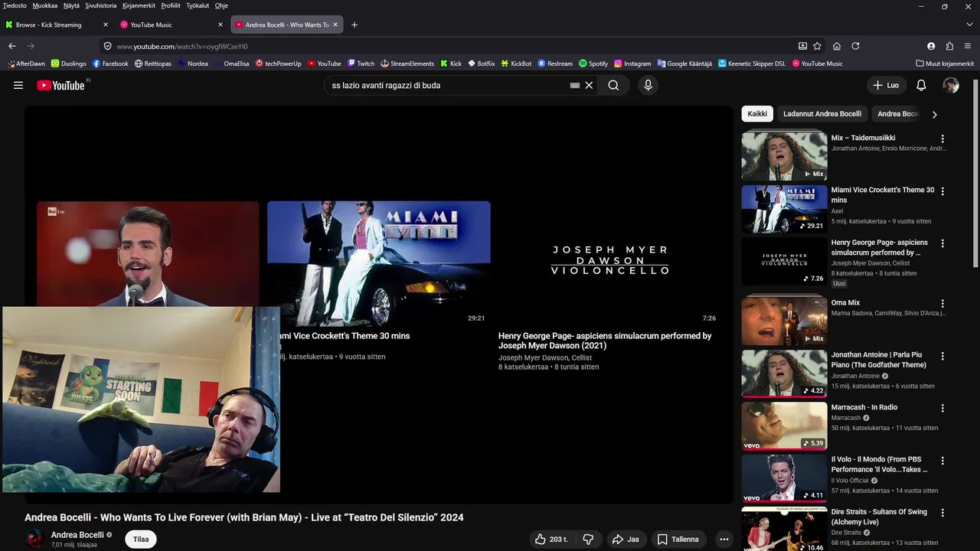Image resolution: width=980 pixels, height=551 pixels.
Task: Open the Kirjanmerkit menu
Action: click(139, 5)
